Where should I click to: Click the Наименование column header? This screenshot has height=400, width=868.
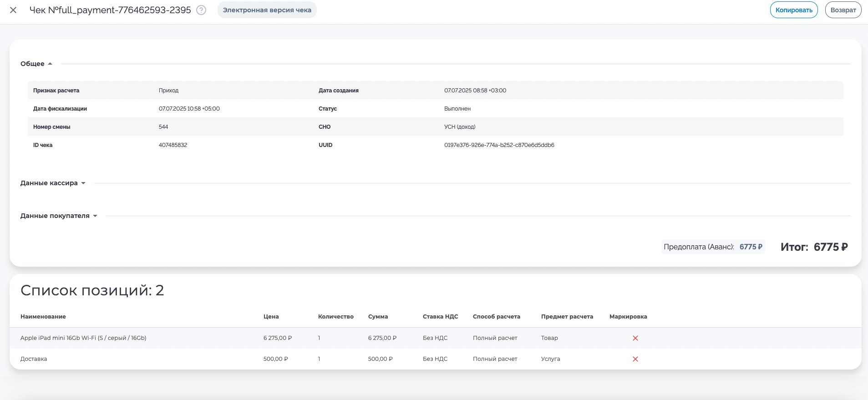coord(43,317)
